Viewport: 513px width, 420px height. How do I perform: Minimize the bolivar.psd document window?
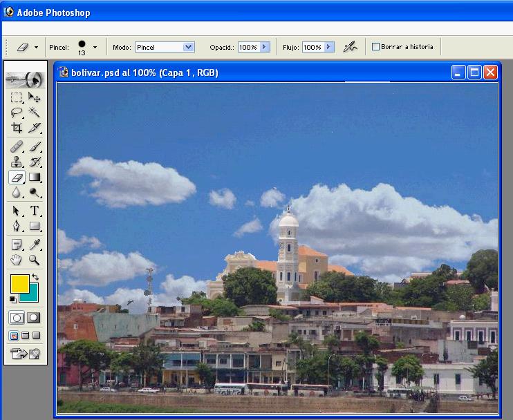(458, 73)
